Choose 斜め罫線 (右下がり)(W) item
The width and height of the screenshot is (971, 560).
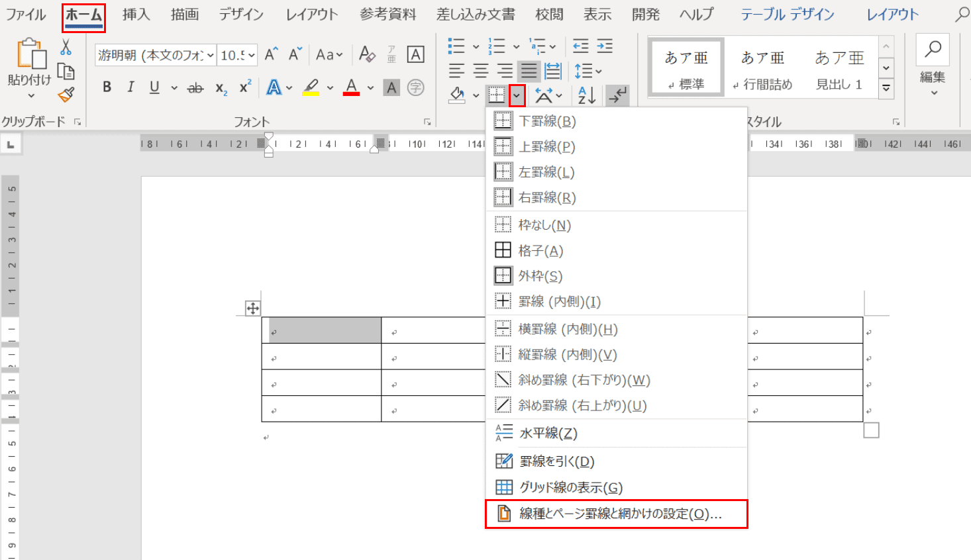pos(617,380)
